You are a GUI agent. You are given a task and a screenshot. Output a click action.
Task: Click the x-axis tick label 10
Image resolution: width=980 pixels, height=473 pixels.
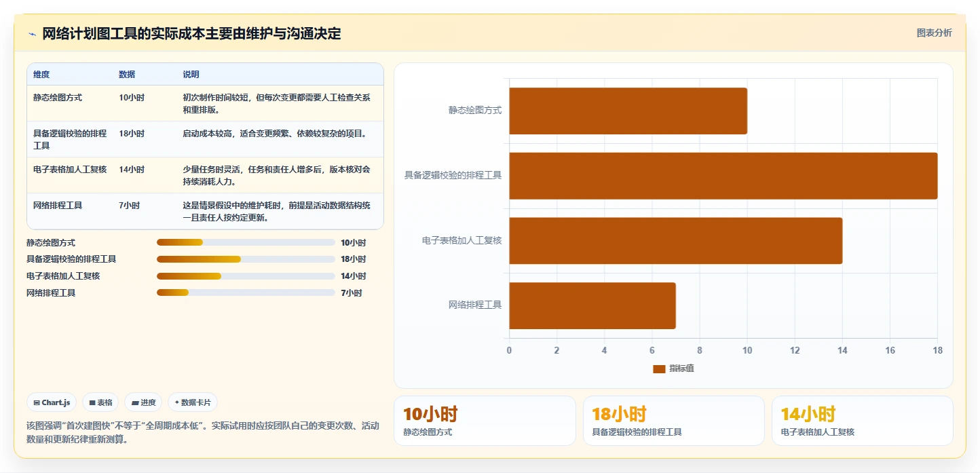(x=747, y=351)
